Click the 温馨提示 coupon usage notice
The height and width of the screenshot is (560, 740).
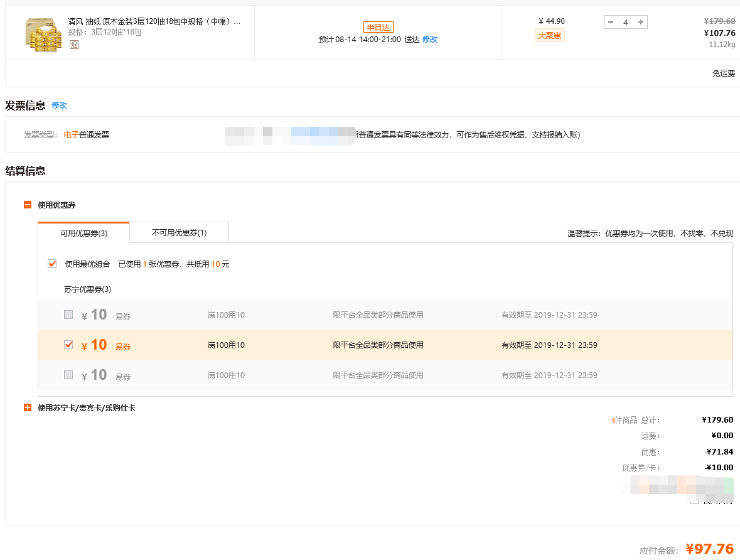click(x=650, y=234)
